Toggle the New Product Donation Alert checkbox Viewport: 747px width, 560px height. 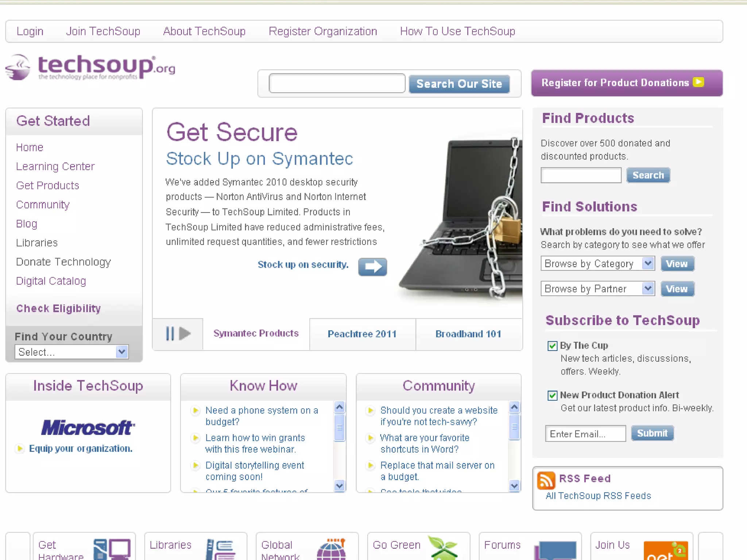(x=552, y=395)
